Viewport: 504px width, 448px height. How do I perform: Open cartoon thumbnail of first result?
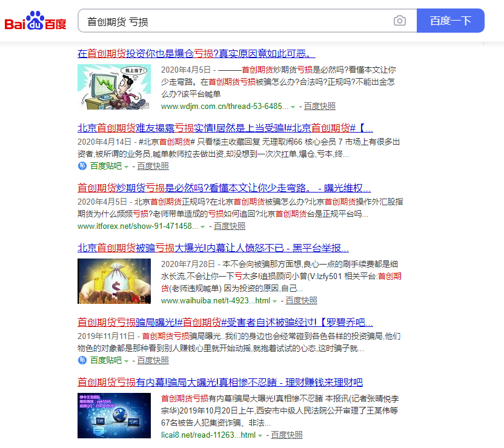pos(114,87)
